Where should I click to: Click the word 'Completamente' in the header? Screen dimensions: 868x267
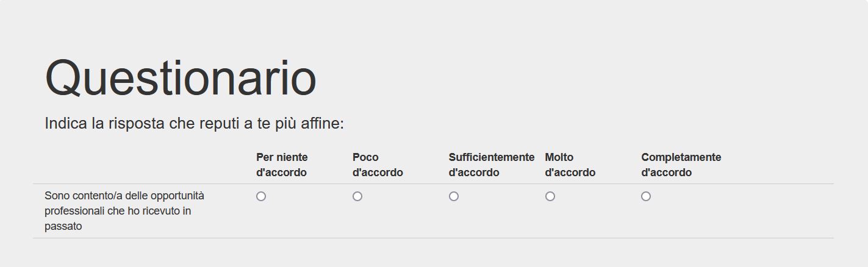pos(681,157)
